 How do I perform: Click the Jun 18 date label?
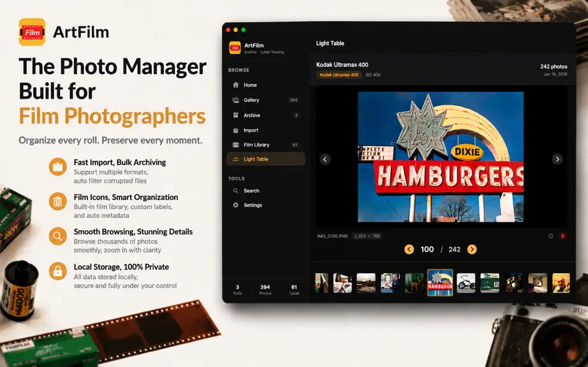[x=555, y=74]
